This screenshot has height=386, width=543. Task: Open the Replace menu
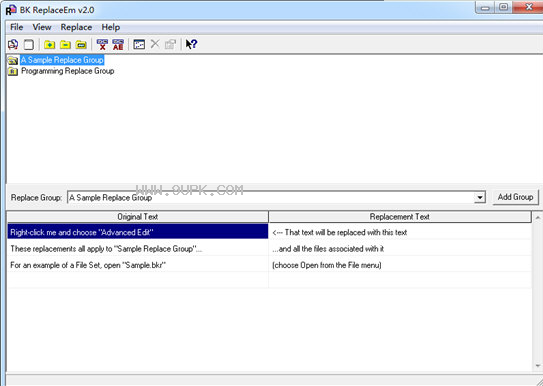click(76, 27)
